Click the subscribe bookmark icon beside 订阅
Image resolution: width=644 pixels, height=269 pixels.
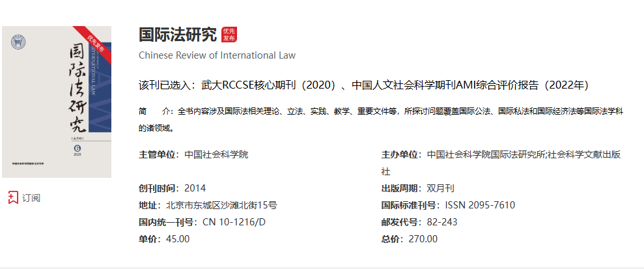13,197
